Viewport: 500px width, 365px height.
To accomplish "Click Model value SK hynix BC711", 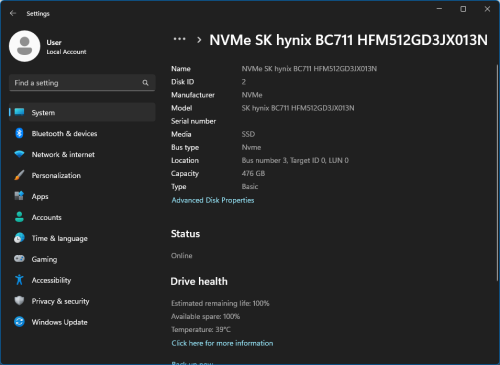I will [298, 108].
